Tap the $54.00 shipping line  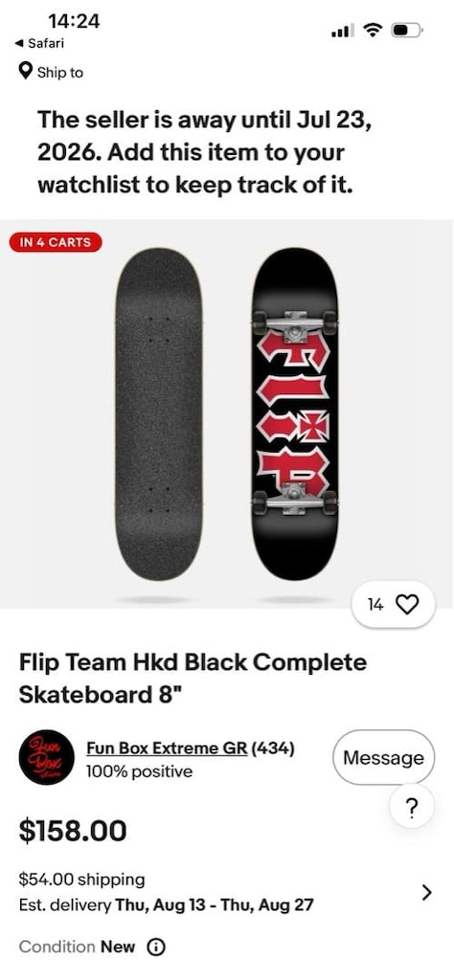[81, 880]
